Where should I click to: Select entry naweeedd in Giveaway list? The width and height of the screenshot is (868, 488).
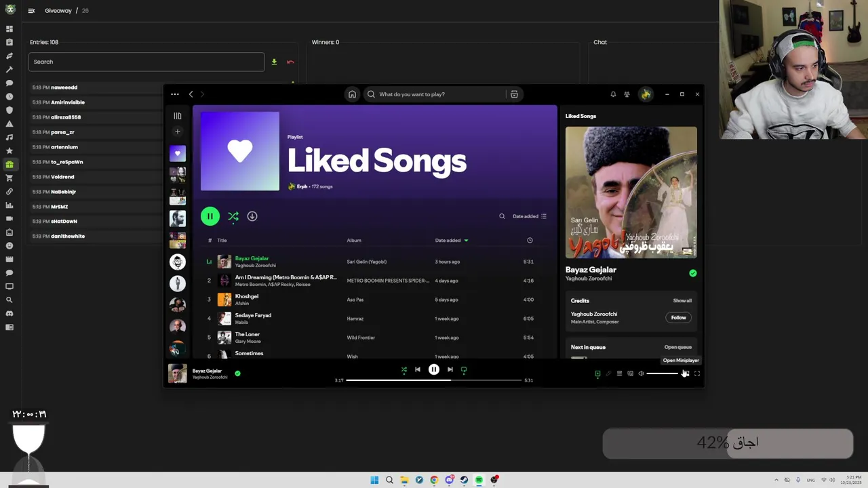coord(64,87)
